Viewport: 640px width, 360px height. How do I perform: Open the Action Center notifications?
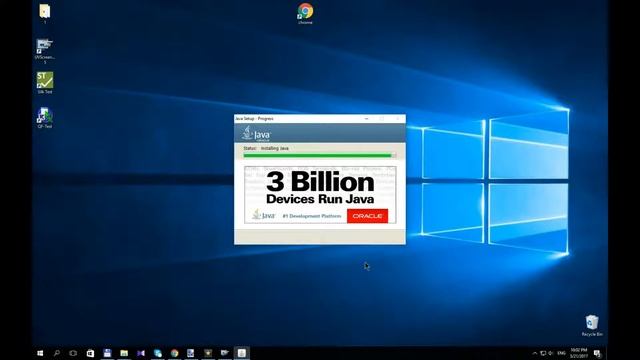597,353
